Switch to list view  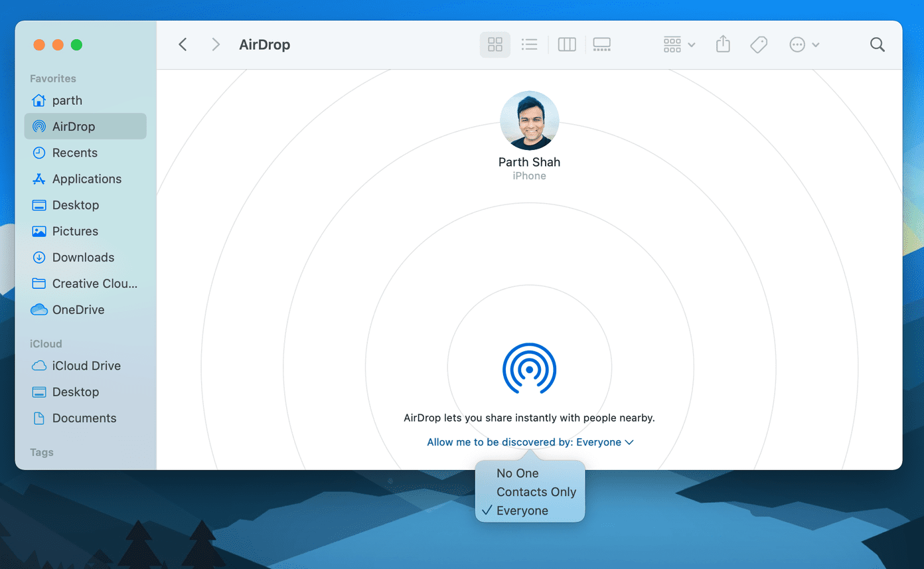[529, 44]
